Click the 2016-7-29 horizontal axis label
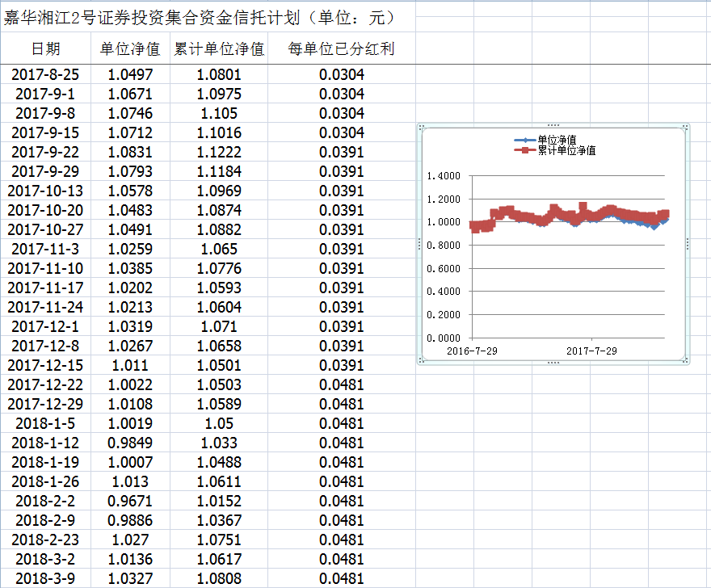 point(470,351)
